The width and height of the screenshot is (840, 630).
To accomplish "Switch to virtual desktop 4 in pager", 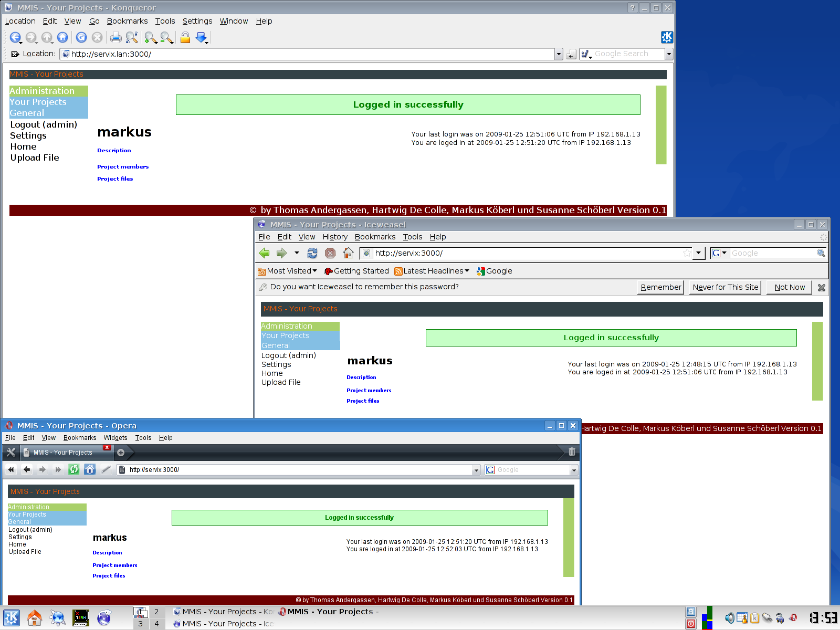I will tap(156, 624).
